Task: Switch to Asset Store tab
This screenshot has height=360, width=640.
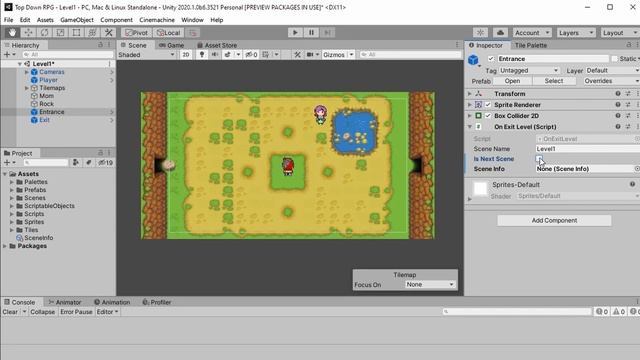Action: 217,45
